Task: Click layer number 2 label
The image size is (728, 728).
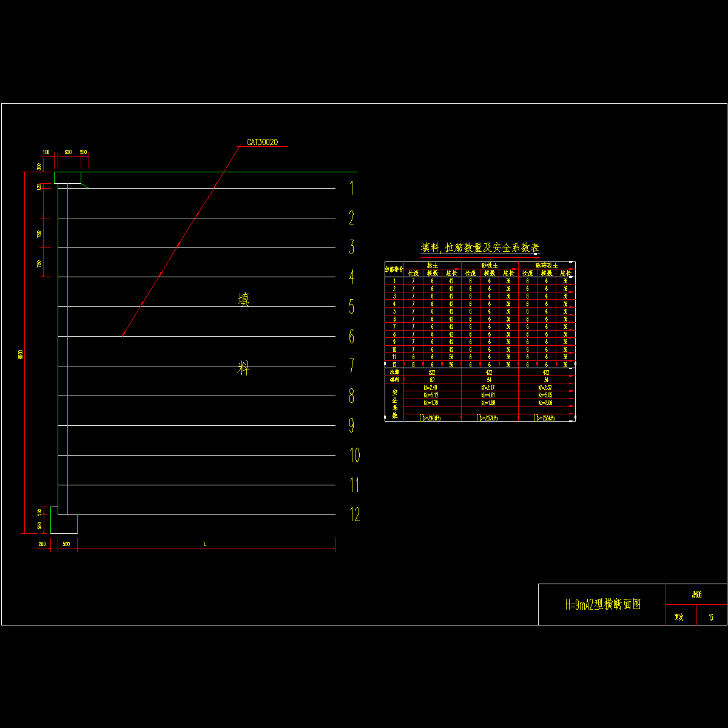Action: 351,218
